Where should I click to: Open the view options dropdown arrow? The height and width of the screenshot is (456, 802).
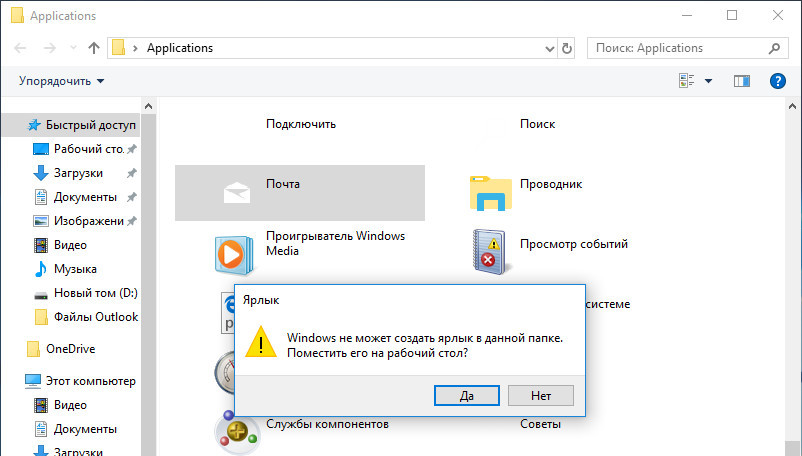point(708,81)
